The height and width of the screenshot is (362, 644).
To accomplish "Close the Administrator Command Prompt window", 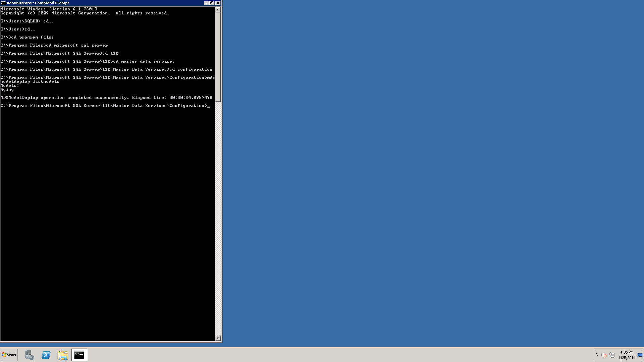I will click(x=218, y=3).
